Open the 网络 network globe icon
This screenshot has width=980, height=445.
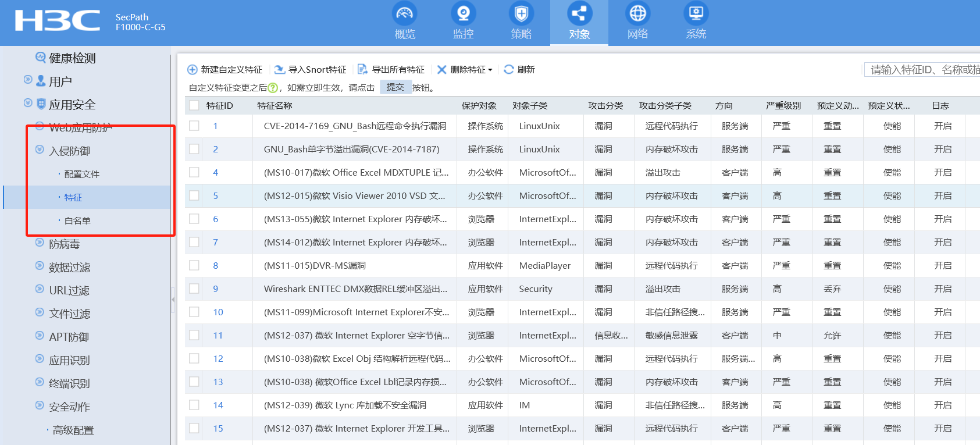click(x=637, y=14)
